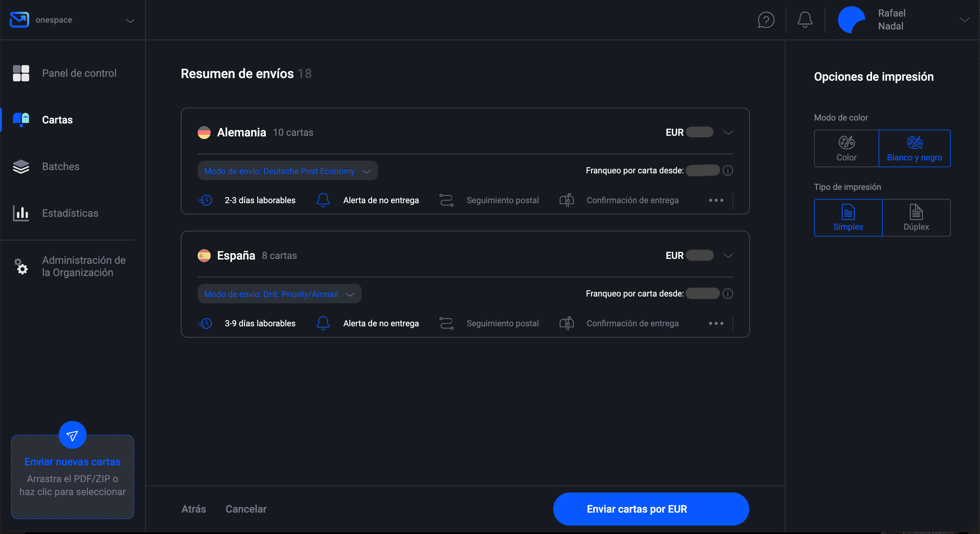Click Enviar cartas por EUR button

[x=650, y=509]
